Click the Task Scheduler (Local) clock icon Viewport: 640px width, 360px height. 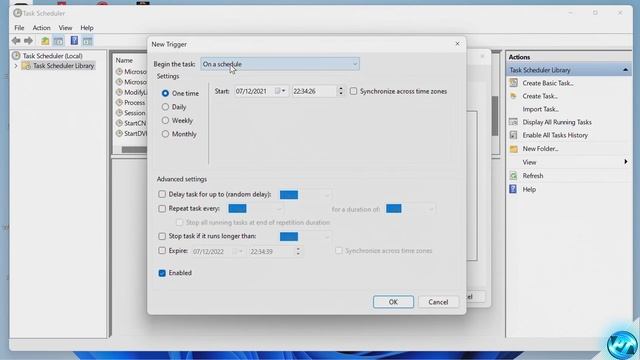16,56
